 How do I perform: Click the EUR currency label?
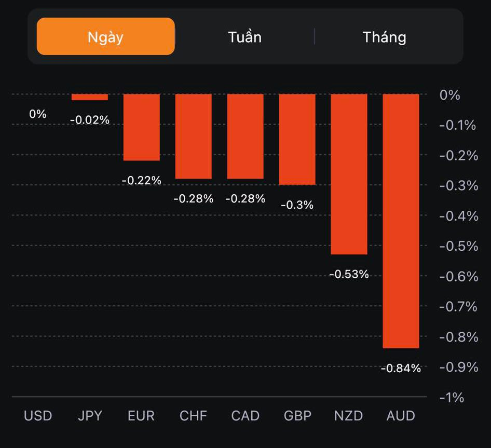click(x=141, y=416)
